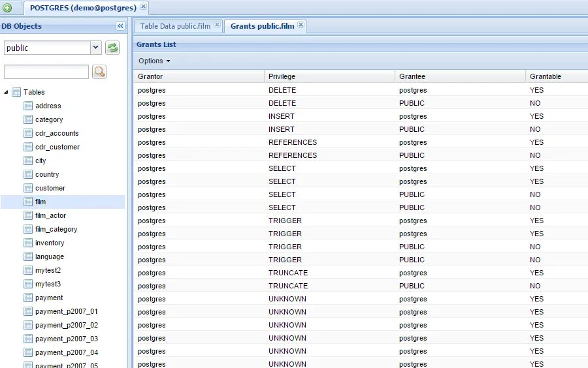Click the cdr_accounts table icon

coord(28,133)
